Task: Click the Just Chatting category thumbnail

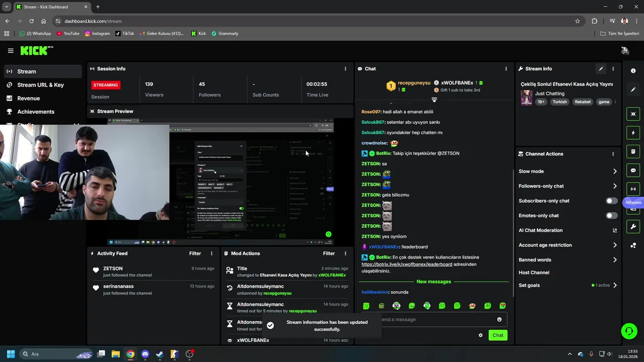Action: 526,98
